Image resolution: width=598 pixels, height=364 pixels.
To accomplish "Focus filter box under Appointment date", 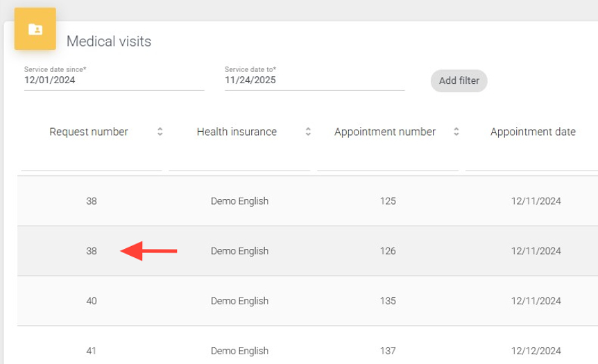I will click(x=531, y=162).
